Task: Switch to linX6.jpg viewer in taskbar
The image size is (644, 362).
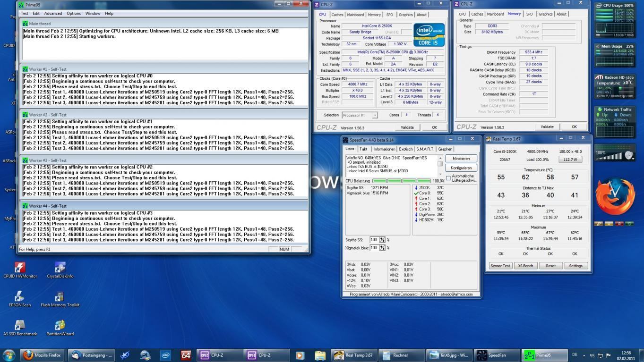Action: pos(449,355)
